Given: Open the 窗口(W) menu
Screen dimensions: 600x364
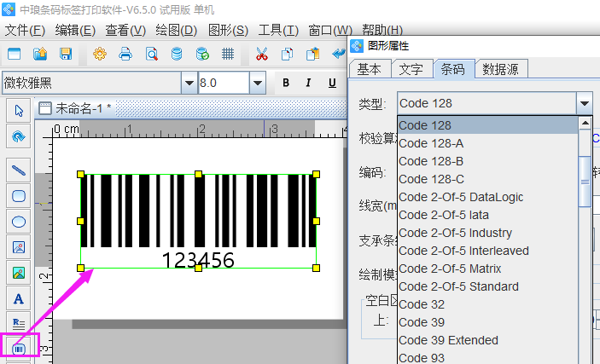Looking at the screenshot, I should tap(330, 30).
